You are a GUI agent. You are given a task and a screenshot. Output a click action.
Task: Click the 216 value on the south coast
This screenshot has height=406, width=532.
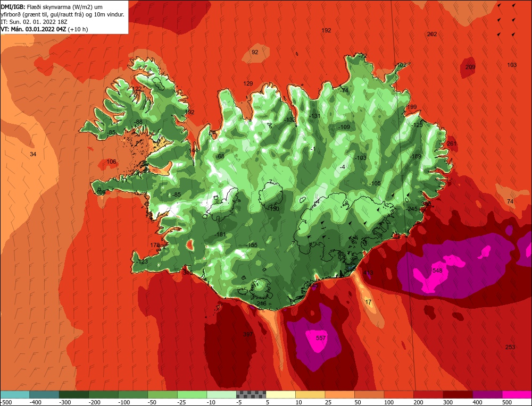(262, 303)
